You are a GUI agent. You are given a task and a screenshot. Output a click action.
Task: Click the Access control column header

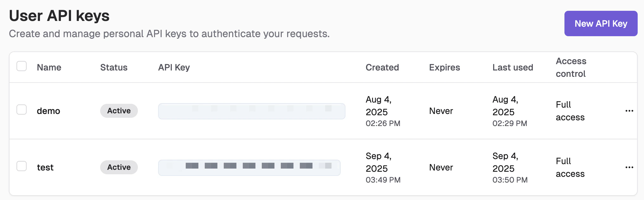click(x=571, y=67)
